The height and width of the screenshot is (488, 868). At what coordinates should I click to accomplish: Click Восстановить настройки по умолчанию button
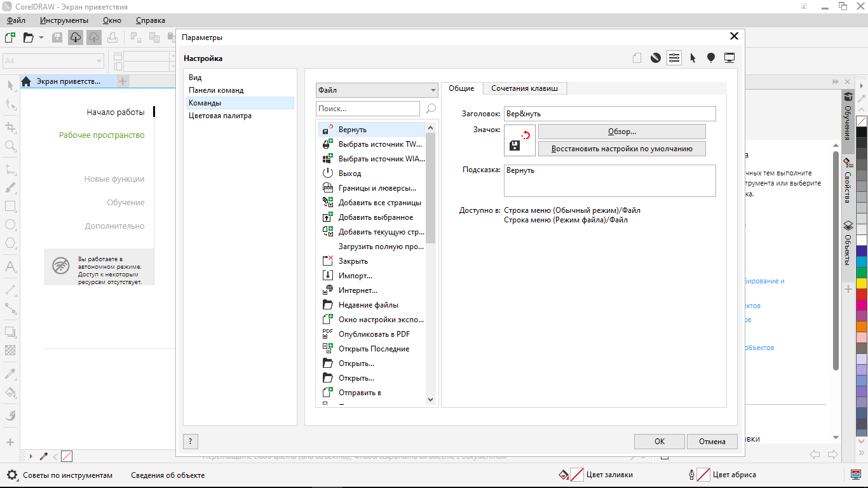(622, 149)
